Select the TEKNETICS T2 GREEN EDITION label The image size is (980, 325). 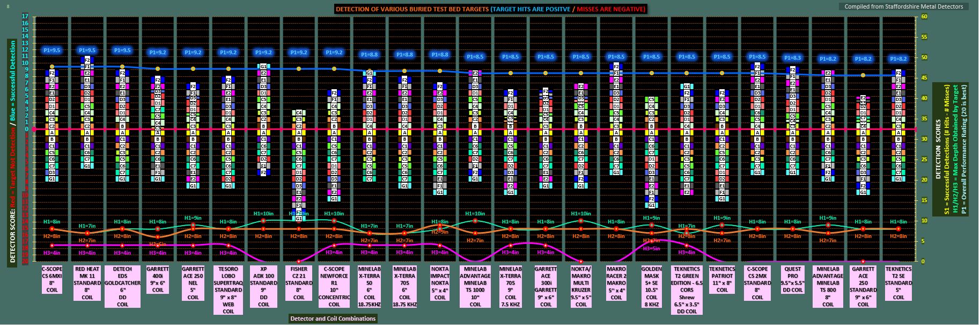coord(687,290)
